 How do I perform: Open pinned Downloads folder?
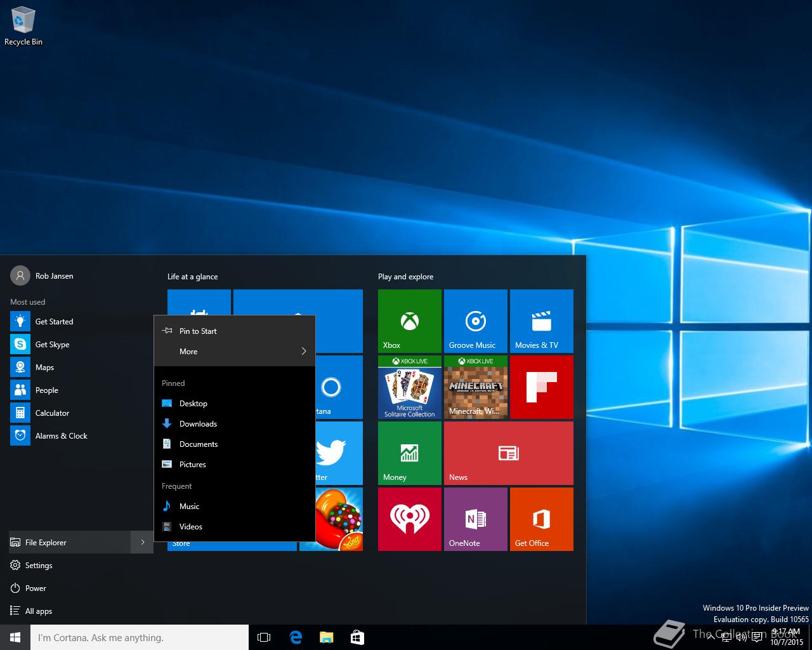(x=235, y=424)
